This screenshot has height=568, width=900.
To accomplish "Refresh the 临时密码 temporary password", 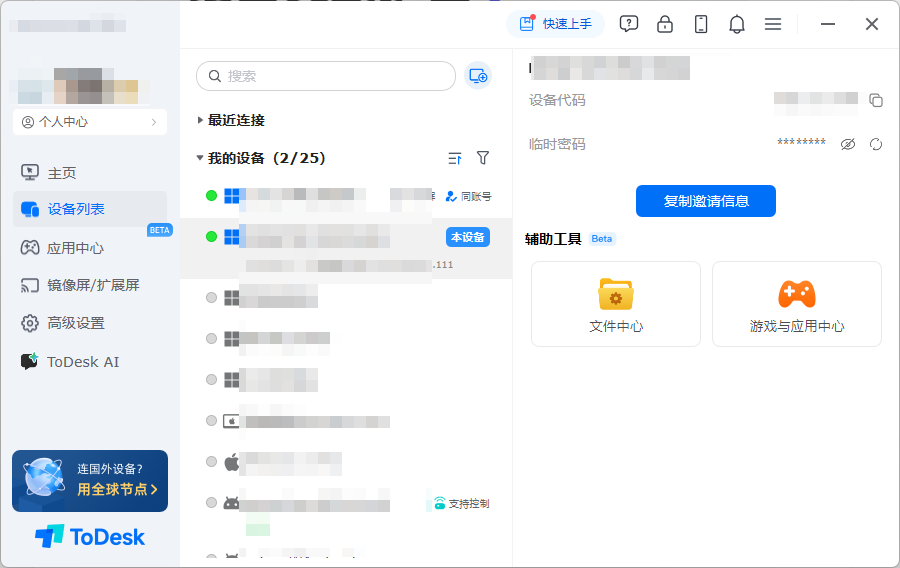I will (876, 144).
